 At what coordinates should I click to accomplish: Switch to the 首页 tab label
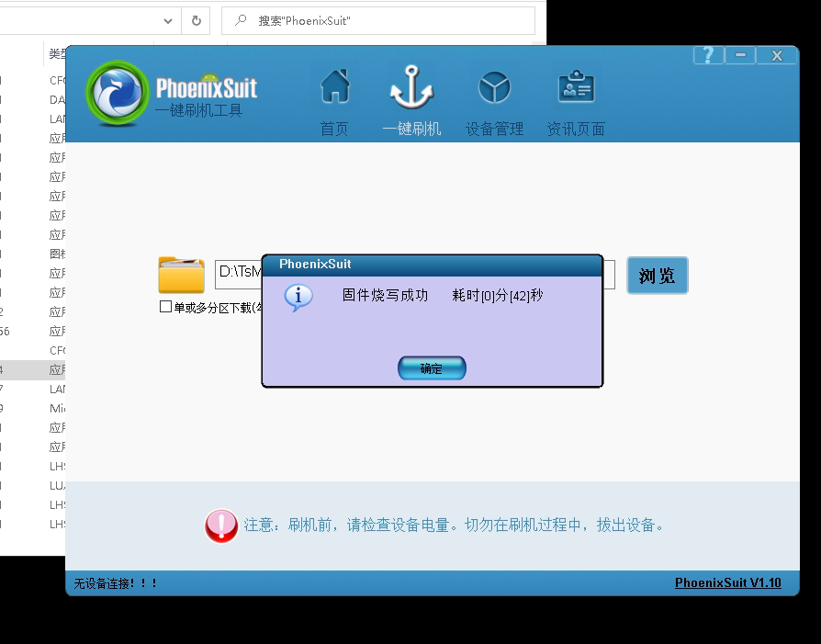pyautogui.click(x=334, y=129)
